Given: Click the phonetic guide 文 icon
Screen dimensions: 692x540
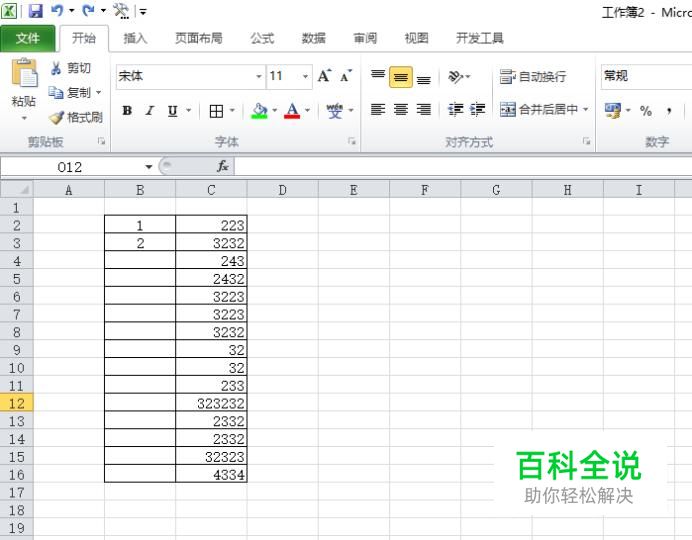Looking at the screenshot, I should click(335, 110).
